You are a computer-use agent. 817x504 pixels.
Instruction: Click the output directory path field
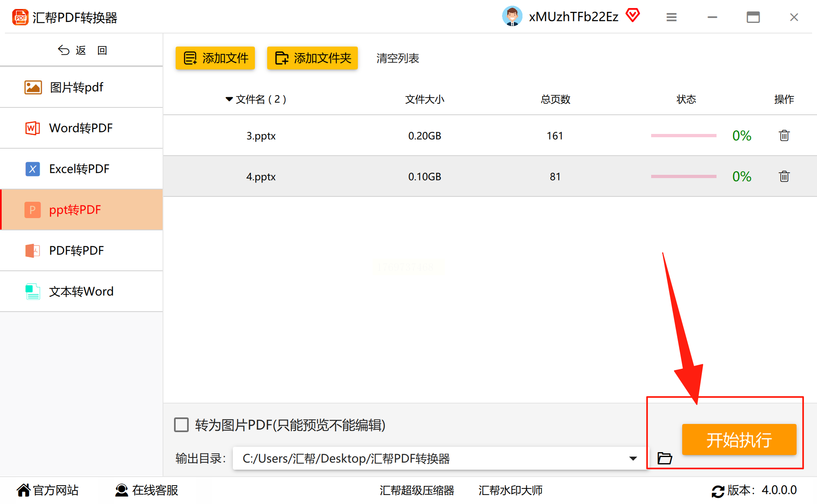pyautogui.click(x=429, y=458)
